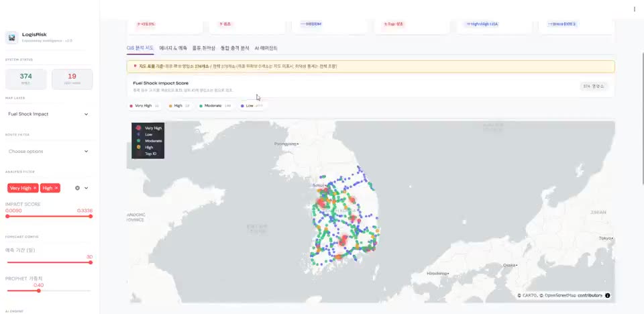The image size is (644, 314).
Task: Open the Choose options route filter
Action: [x=48, y=151]
